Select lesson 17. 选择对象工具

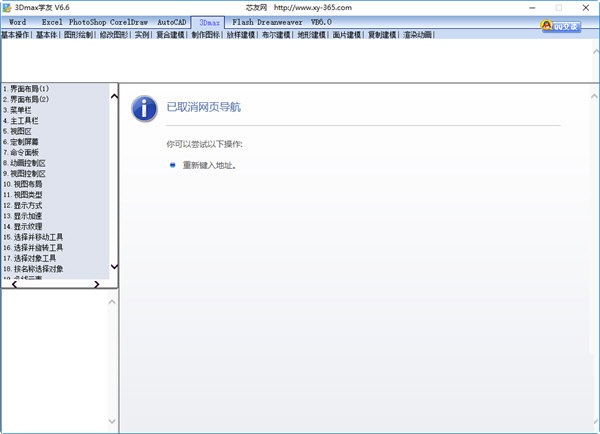29,258
